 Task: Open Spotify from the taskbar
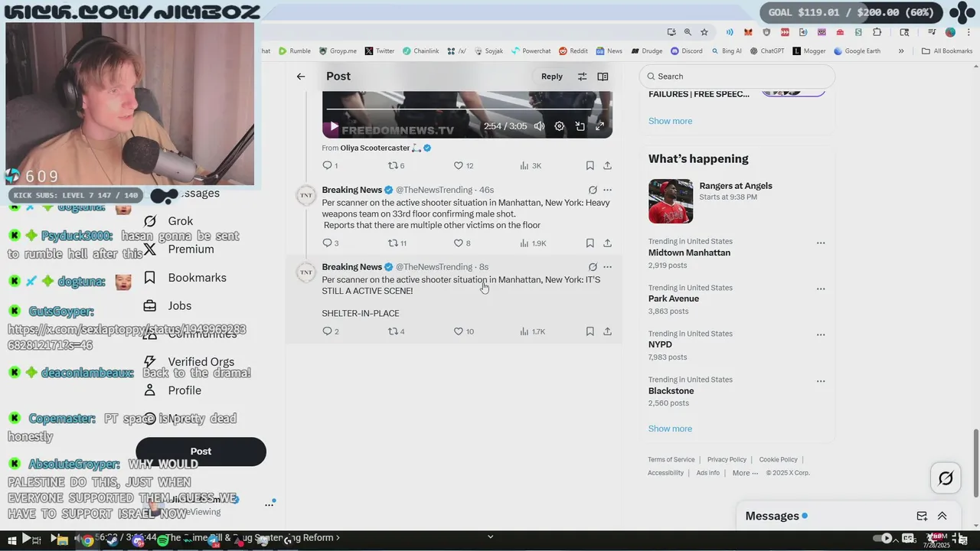162,540
